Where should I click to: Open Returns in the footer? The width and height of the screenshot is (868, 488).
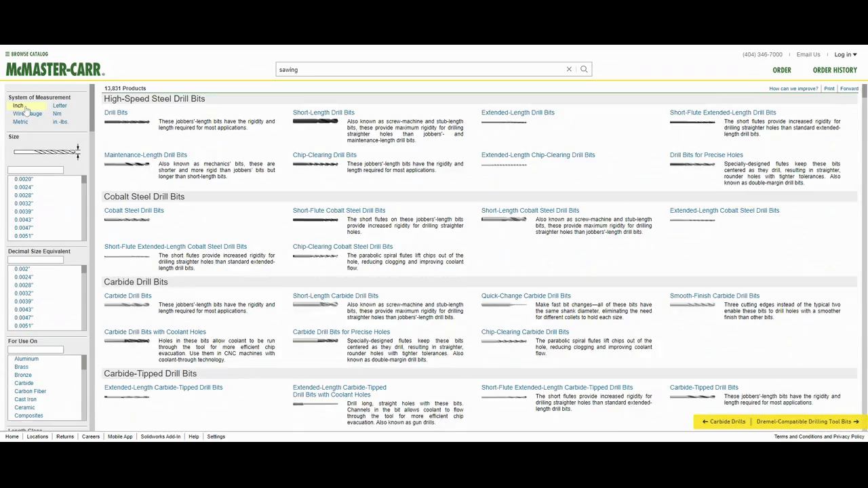(65, 436)
